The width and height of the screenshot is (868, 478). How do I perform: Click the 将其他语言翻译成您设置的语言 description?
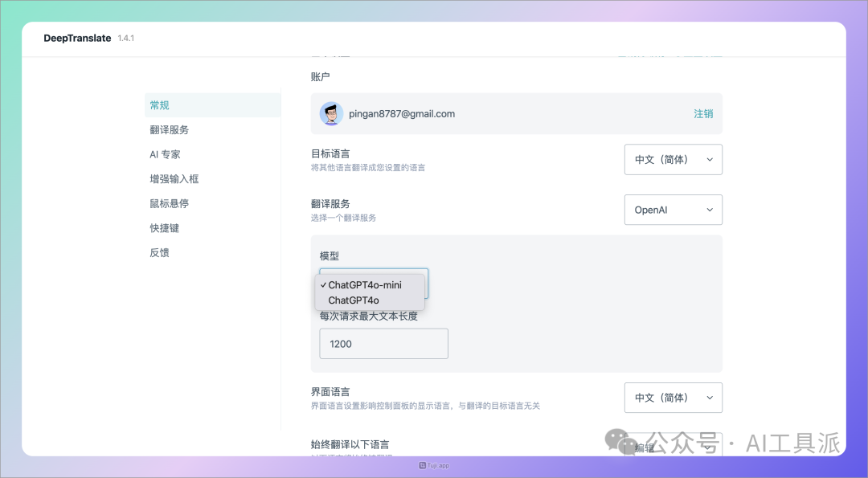tap(368, 168)
